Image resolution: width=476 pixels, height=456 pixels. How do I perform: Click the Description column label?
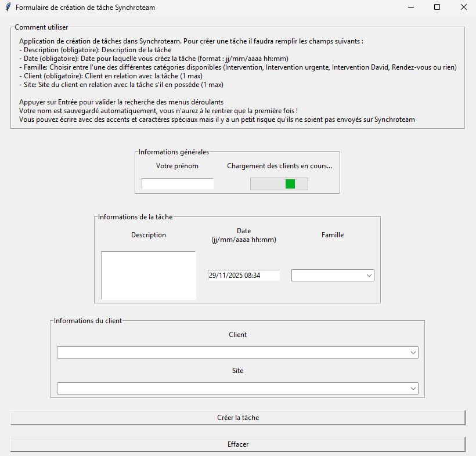pyautogui.click(x=149, y=235)
